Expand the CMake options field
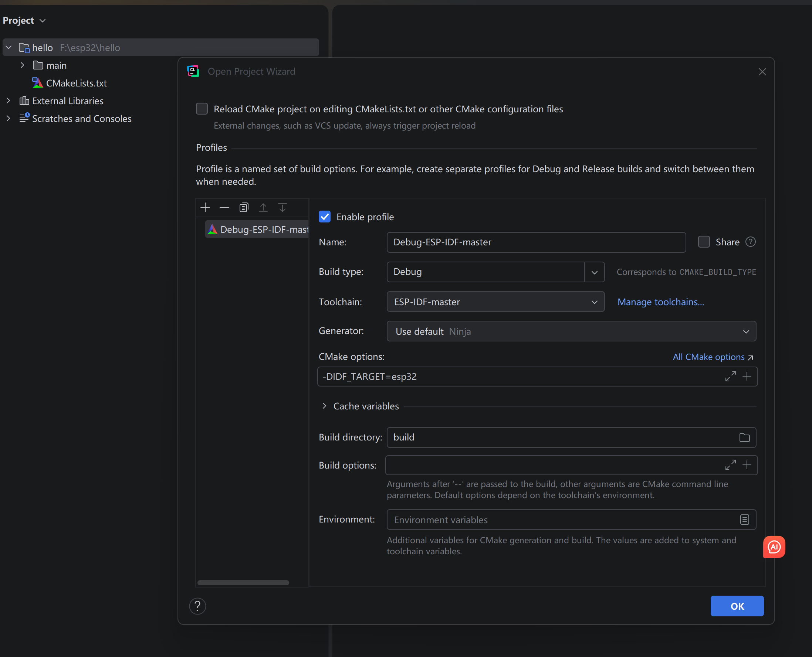 click(731, 376)
